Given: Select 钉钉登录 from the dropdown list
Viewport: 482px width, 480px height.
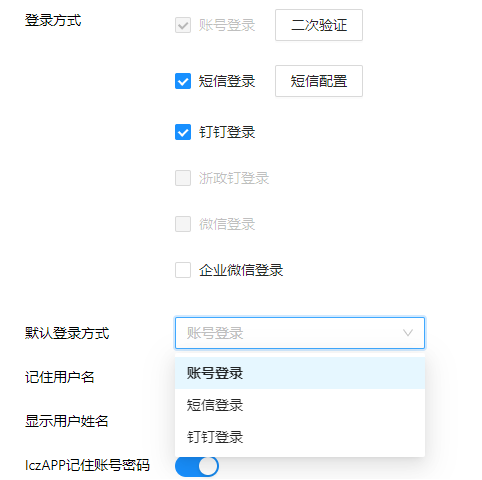Looking at the screenshot, I should coord(300,437).
